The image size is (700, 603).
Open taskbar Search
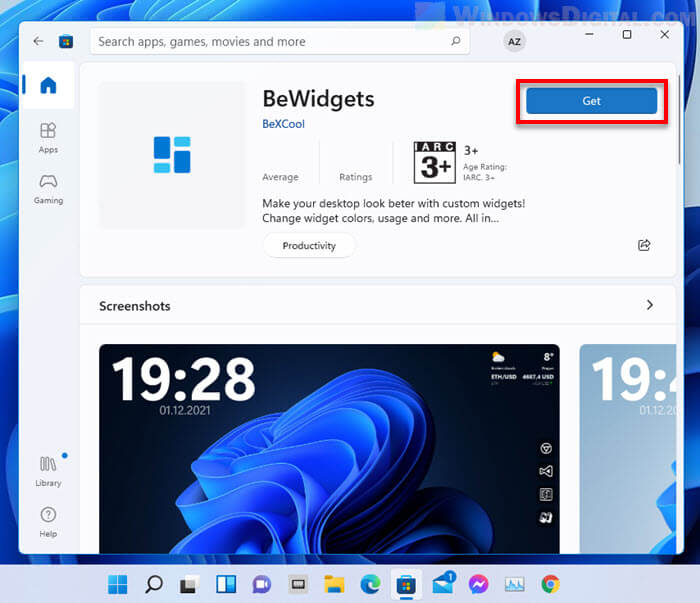(154, 584)
